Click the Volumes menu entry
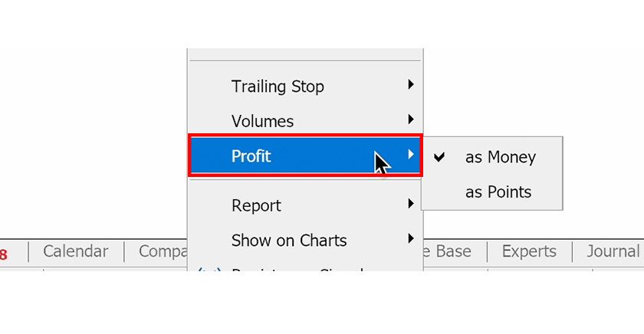 click(x=262, y=121)
